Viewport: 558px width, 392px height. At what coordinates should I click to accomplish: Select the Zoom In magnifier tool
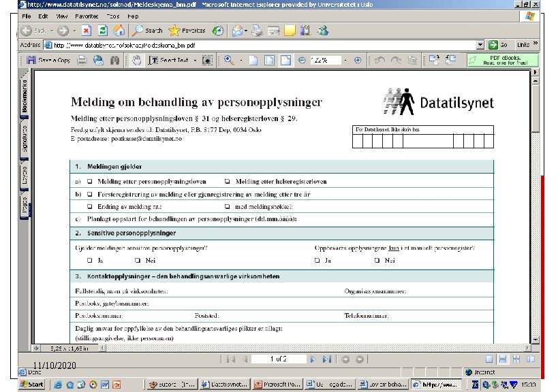tap(229, 60)
